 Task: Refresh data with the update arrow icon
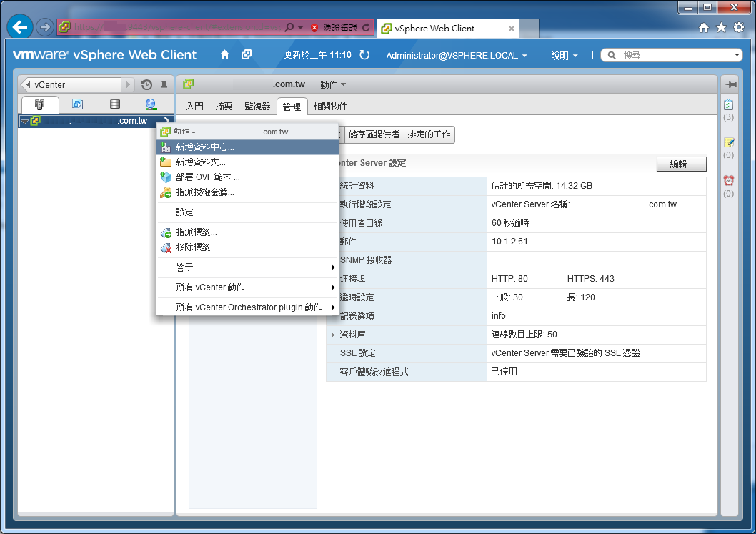pyautogui.click(x=364, y=54)
